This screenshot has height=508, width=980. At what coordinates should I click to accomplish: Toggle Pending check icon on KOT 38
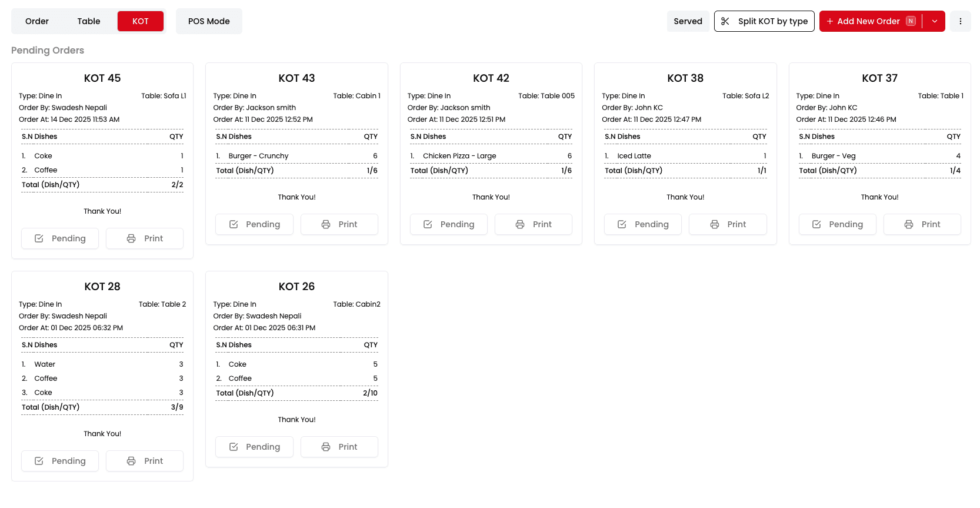tap(622, 224)
